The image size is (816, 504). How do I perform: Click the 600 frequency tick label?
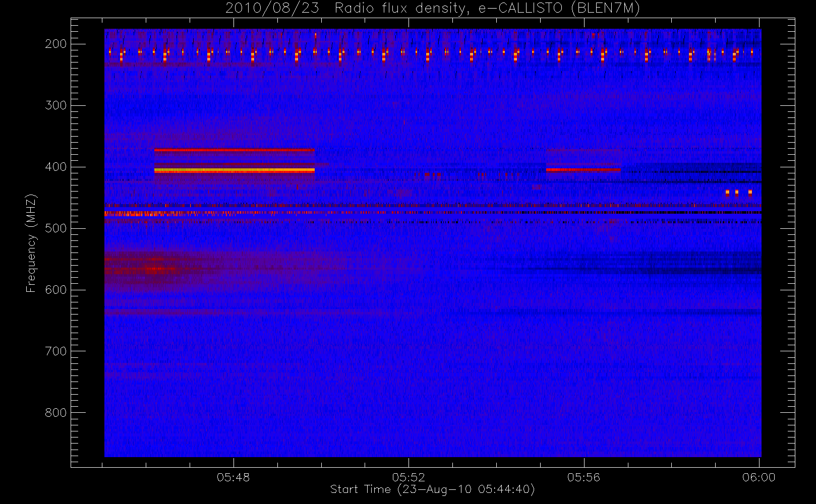point(55,290)
